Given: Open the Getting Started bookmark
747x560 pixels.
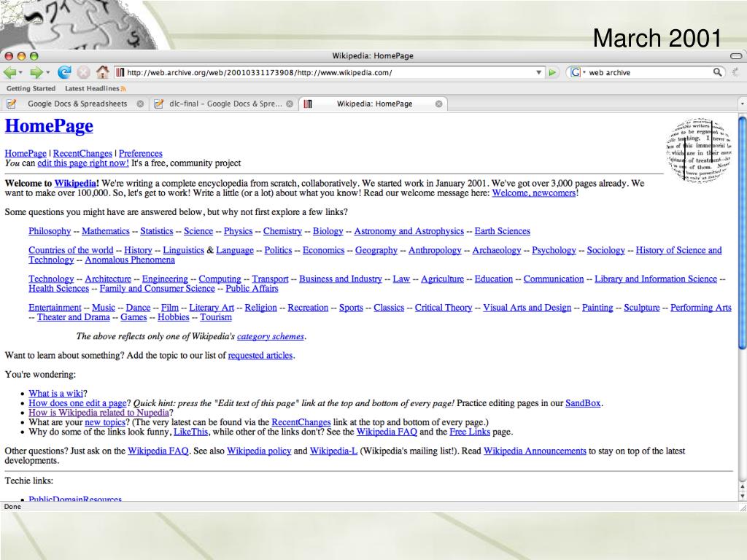Looking at the screenshot, I should pos(31,88).
